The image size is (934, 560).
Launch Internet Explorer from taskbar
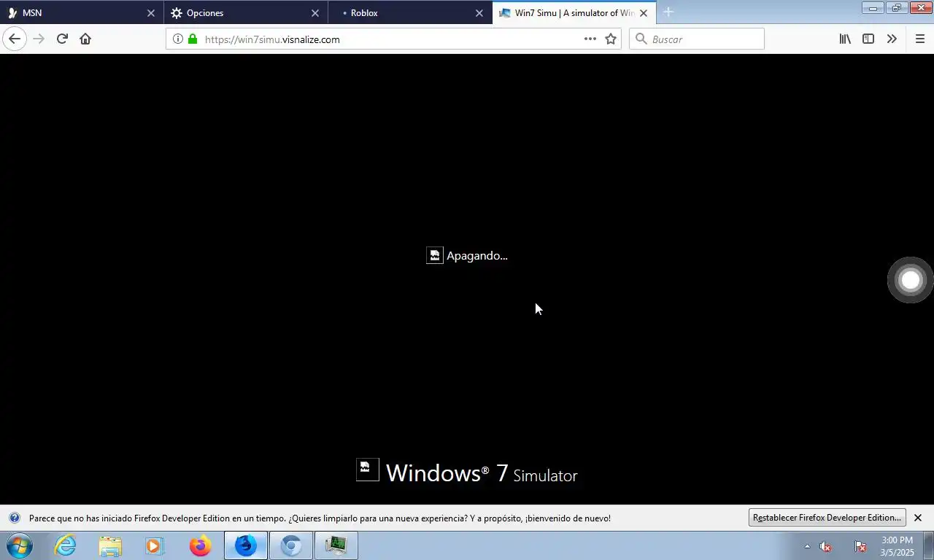tap(66, 545)
